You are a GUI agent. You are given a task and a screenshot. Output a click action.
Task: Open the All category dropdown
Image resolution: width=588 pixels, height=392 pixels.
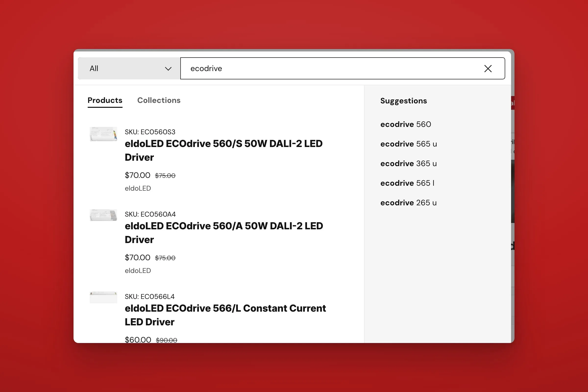[x=129, y=69]
